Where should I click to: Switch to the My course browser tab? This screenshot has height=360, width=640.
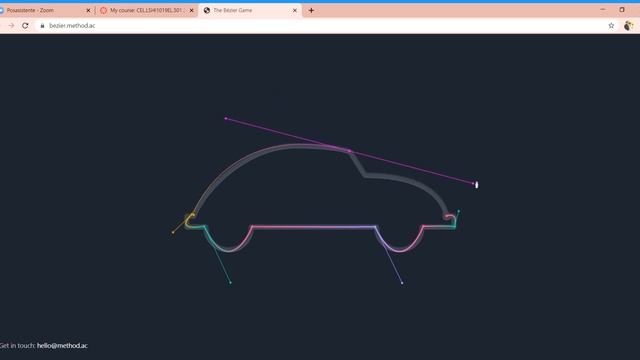pyautogui.click(x=146, y=10)
